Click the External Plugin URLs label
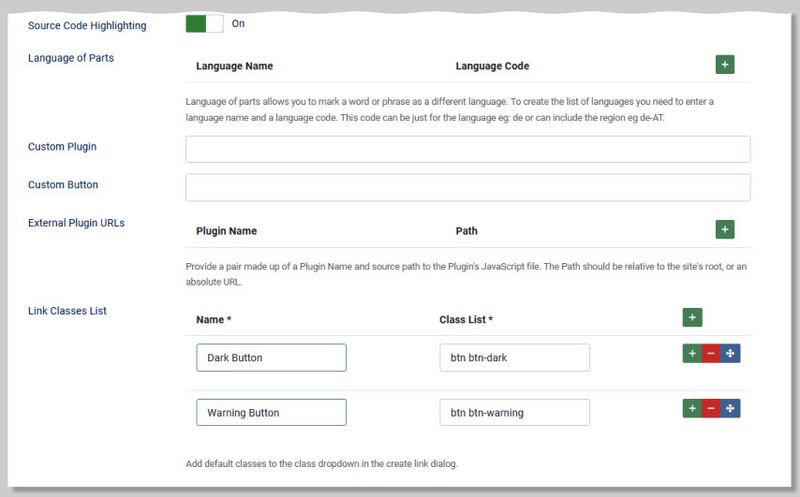This screenshot has height=497, width=800. pyautogui.click(x=76, y=223)
